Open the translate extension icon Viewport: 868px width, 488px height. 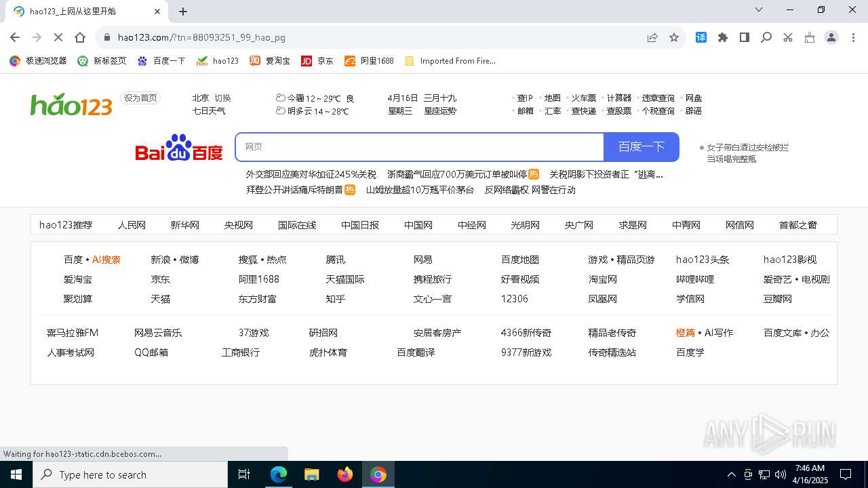coord(701,38)
